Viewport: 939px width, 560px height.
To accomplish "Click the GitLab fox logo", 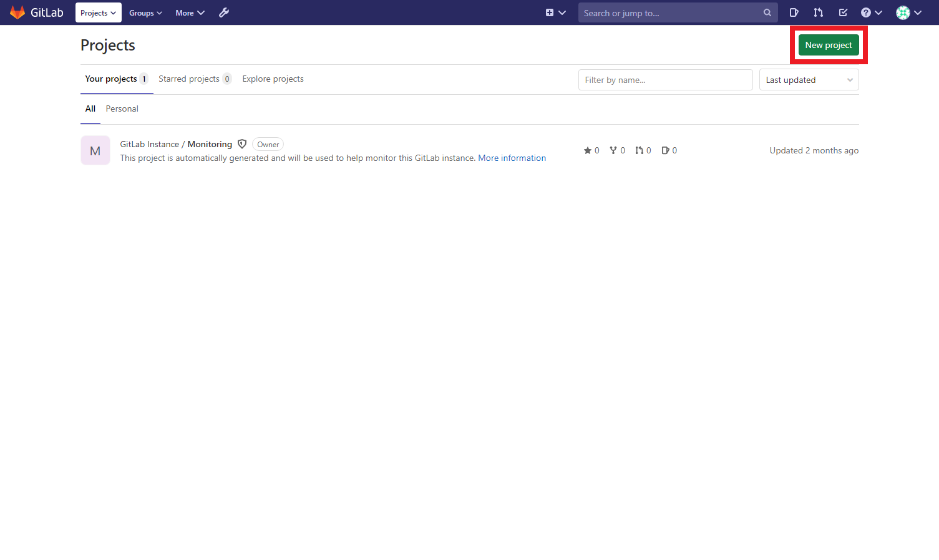I will 17,12.
